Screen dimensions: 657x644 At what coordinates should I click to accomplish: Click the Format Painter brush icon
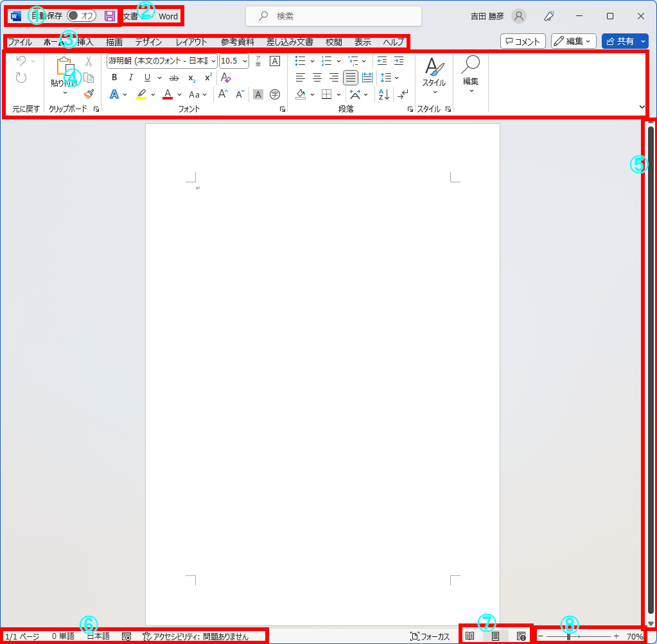pos(89,94)
